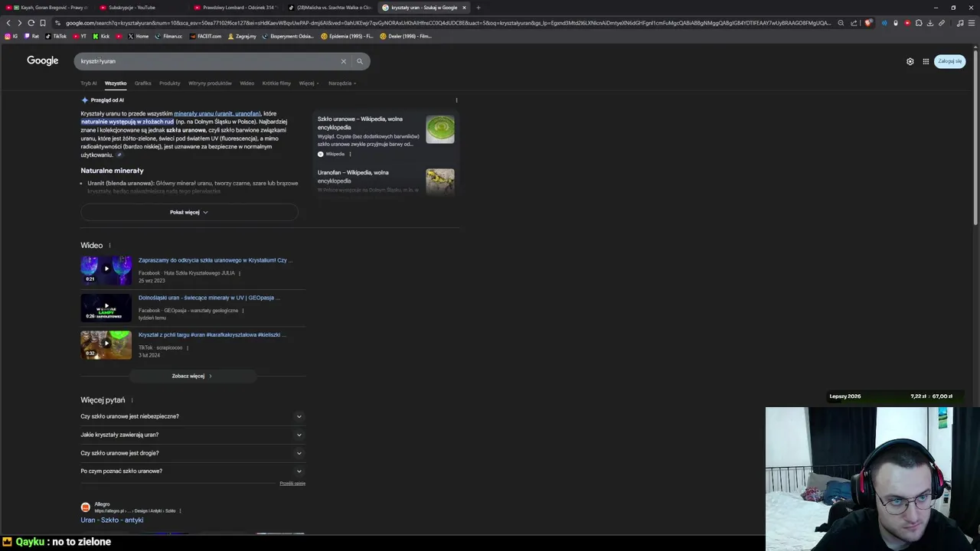Switch to the Tryb AI tab
The height and width of the screenshot is (551, 980).
pos(89,83)
